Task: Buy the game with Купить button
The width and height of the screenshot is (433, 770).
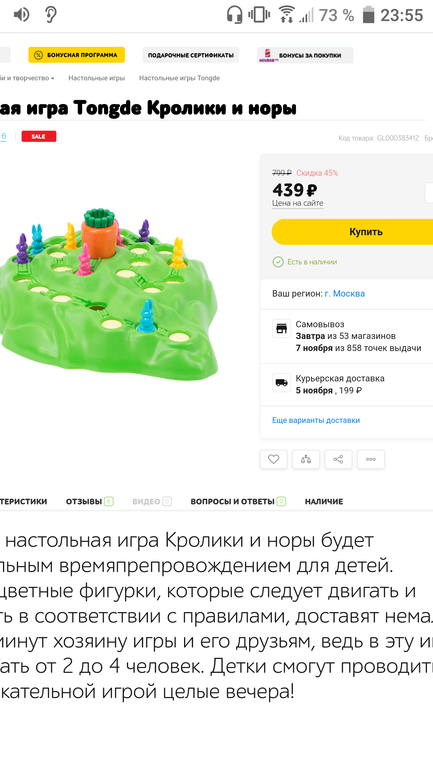Action: coord(352,232)
